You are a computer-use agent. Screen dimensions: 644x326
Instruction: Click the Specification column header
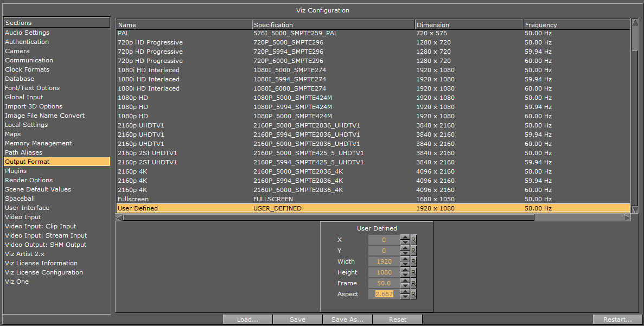(x=334, y=25)
